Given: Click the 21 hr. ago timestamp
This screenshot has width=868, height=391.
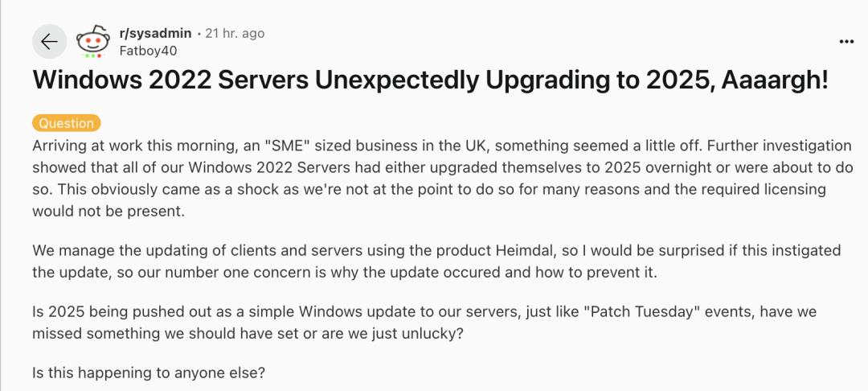Looking at the screenshot, I should click(x=235, y=33).
